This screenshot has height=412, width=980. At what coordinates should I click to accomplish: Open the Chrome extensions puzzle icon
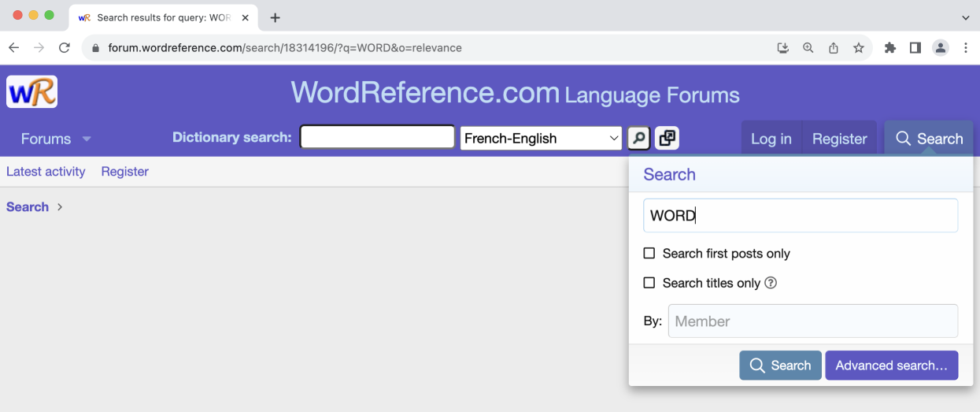pos(890,47)
